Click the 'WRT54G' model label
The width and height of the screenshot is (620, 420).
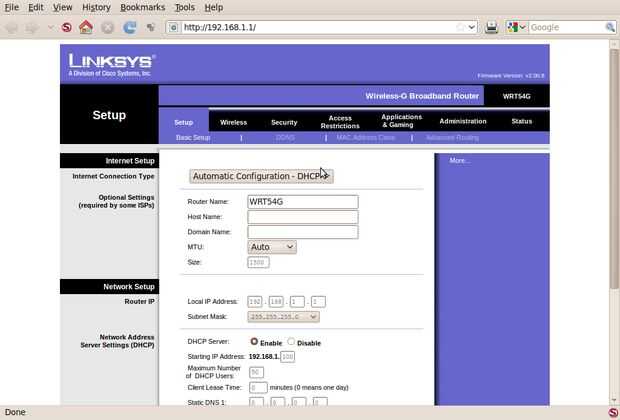tap(516, 96)
